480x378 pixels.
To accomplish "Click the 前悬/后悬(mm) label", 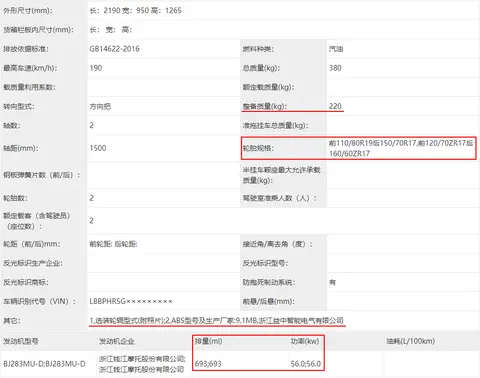I will (x=268, y=302).
